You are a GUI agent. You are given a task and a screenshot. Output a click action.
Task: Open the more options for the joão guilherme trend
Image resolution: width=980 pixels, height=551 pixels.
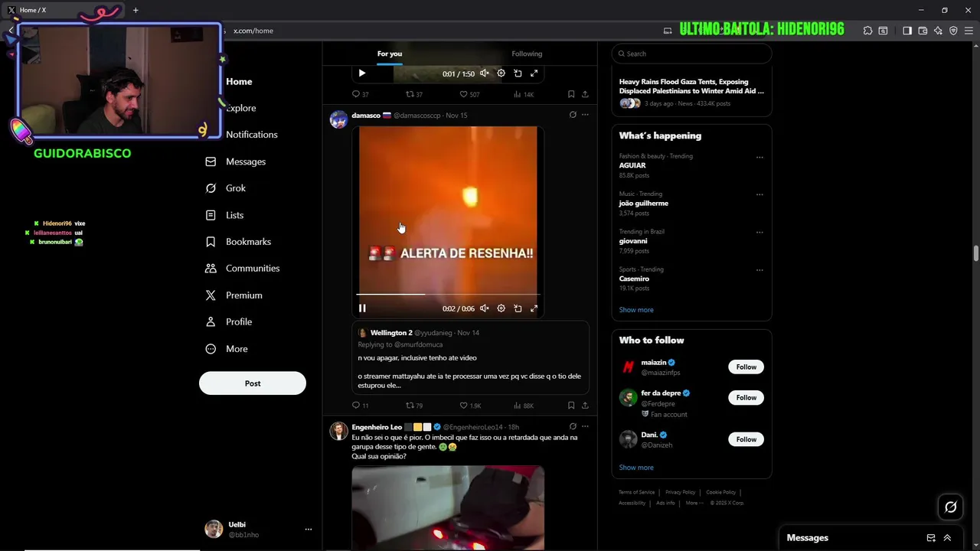(x=759, y=194)
